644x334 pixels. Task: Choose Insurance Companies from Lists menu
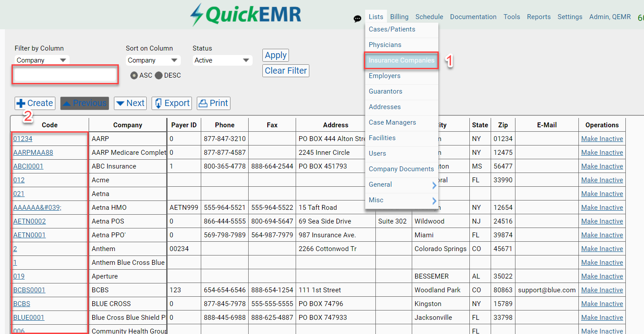pos(402,60)
